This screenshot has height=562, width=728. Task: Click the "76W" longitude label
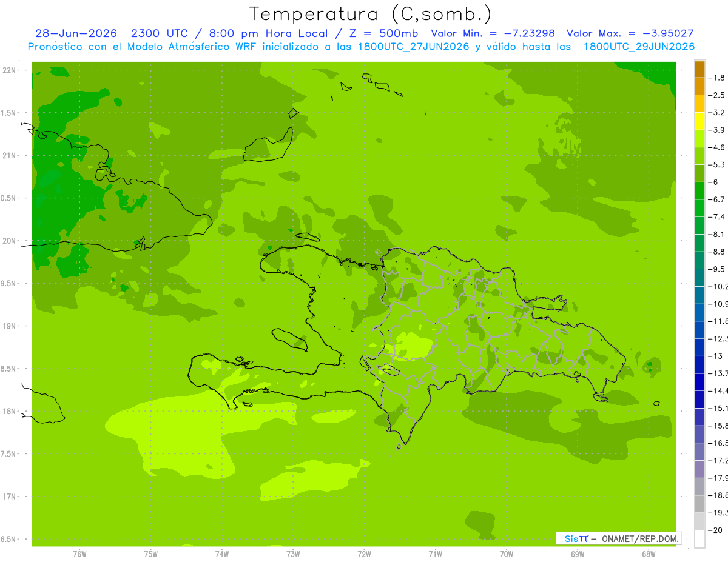(79, 554)
